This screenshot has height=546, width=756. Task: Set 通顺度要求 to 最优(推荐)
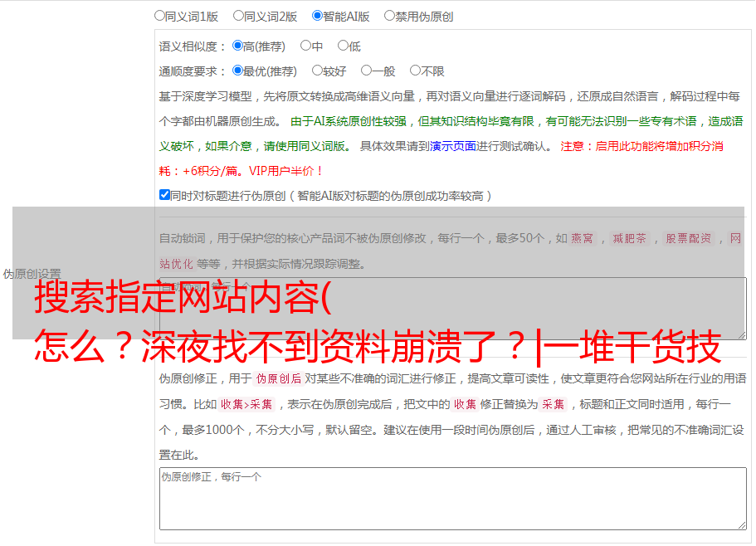click(x=237, y=71)
